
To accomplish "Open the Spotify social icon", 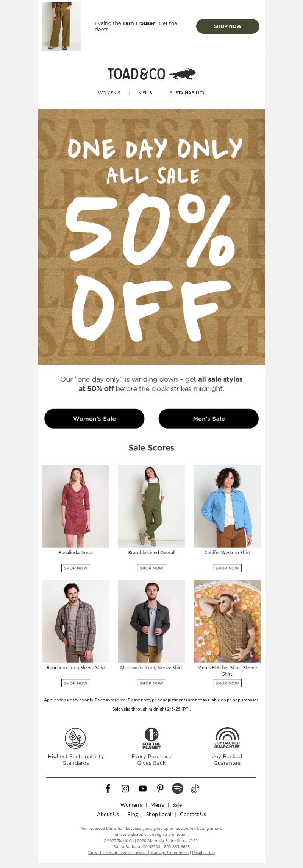I will pyautogui.click(x=178, y=789).
